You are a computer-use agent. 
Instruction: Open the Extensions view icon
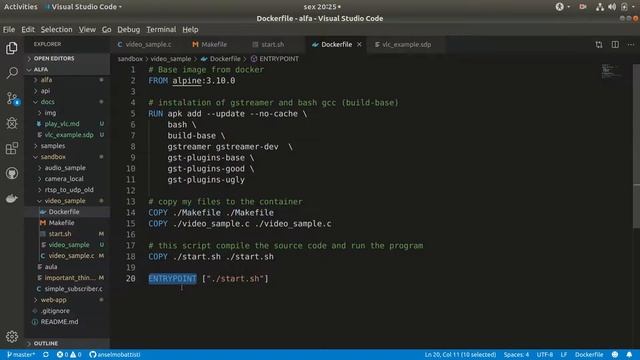pyautogui.click(x=11, y=148)
